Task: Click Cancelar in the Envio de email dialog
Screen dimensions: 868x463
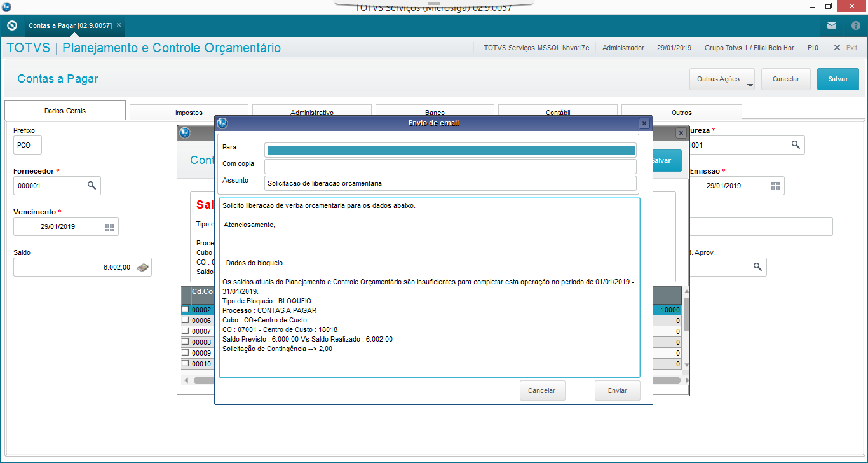Action: [542, 390]
